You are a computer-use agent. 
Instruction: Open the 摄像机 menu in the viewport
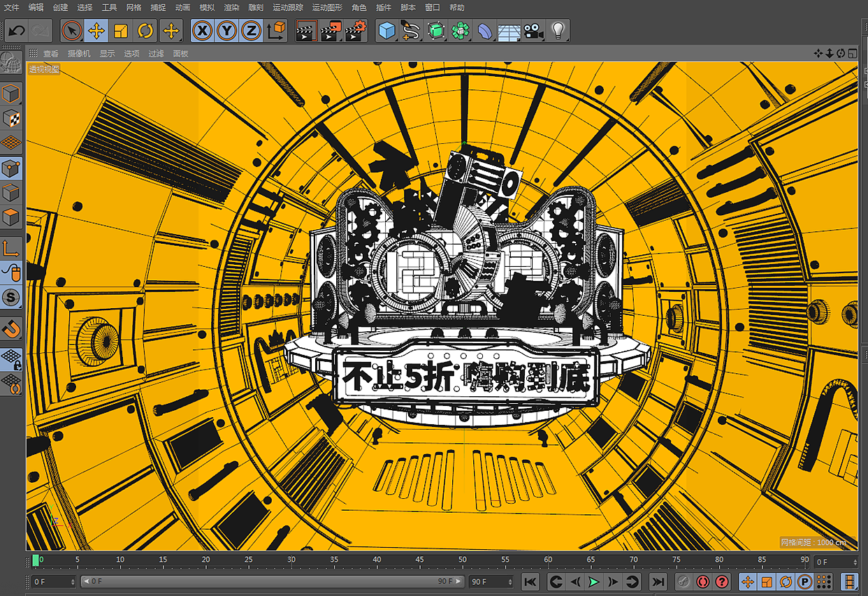coord(78,52)
